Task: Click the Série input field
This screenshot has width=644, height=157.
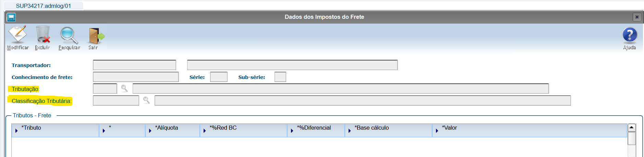Action: 219,77
